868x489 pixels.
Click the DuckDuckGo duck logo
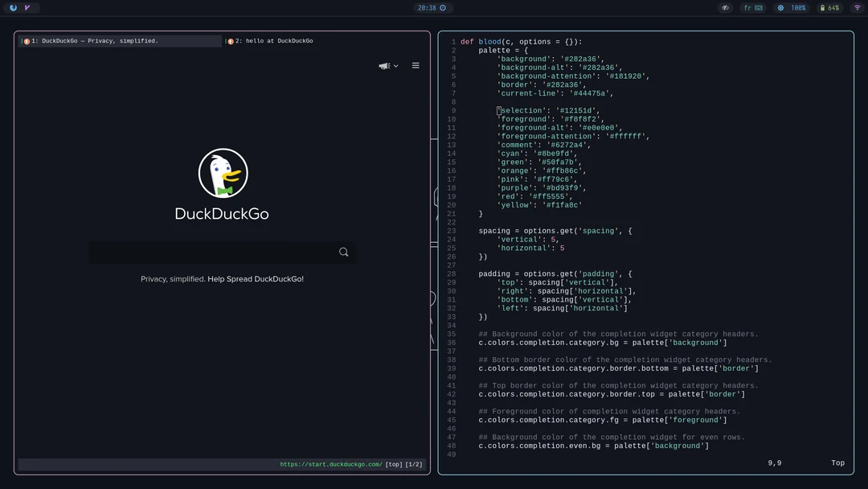coord(222,173)
